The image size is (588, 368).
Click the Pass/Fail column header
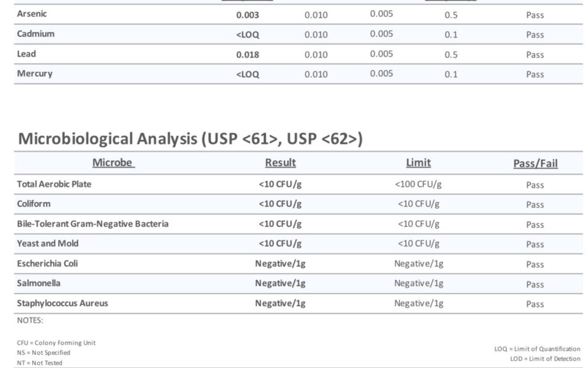click(536, 164)
